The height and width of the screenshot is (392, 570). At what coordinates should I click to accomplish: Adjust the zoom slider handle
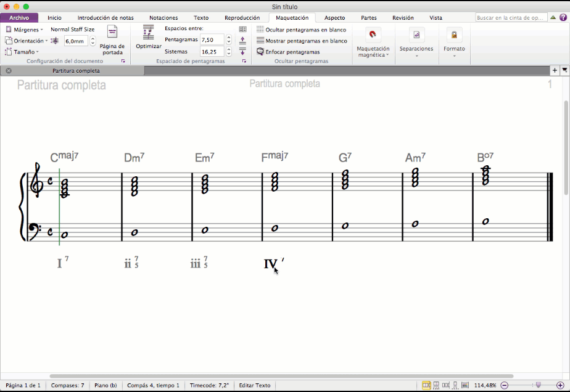coord(538,385)
